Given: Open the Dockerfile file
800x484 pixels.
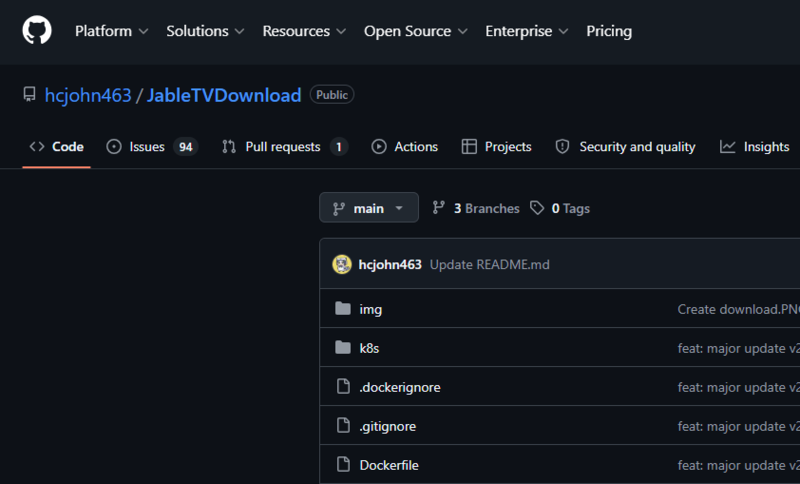Looking at the screenshot, I should [389, 465].
